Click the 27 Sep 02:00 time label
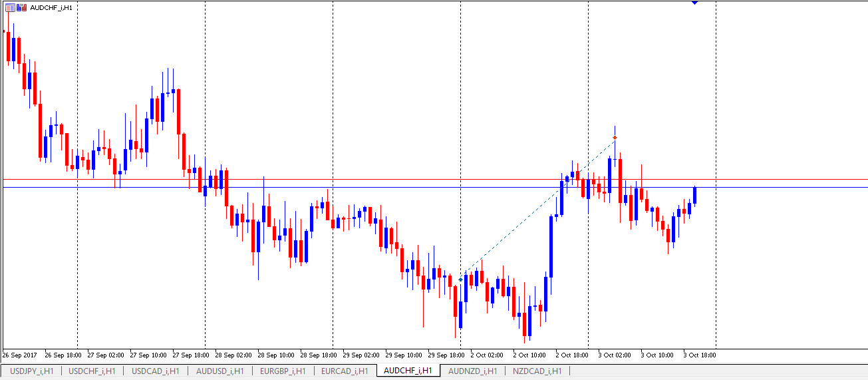 [x=105, y=355]
